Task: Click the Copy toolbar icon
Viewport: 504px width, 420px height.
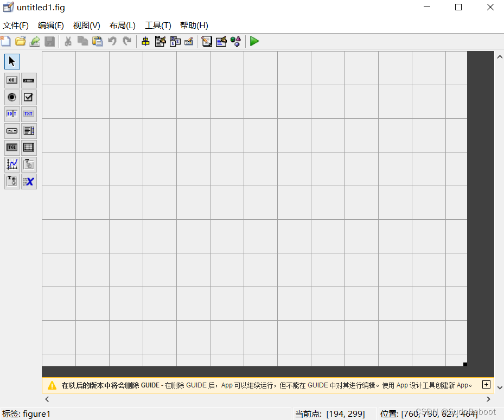Action: click(82, 41)
